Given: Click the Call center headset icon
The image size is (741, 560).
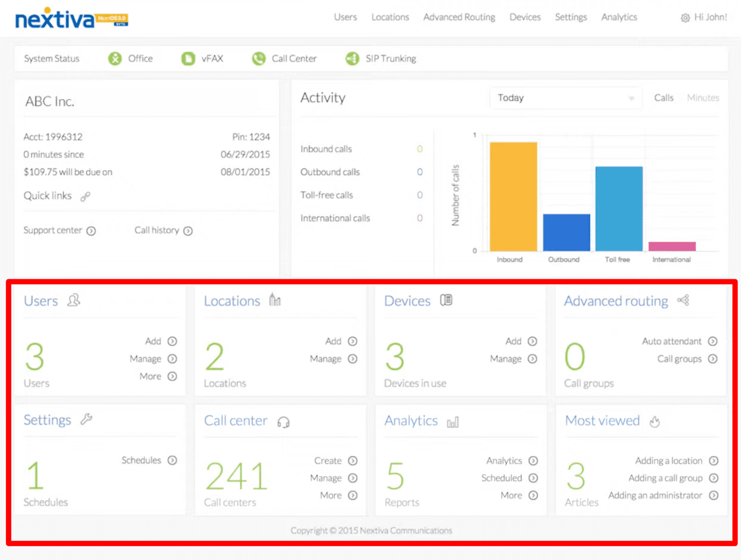Looking at the screenshot, I should pos(283,423).
